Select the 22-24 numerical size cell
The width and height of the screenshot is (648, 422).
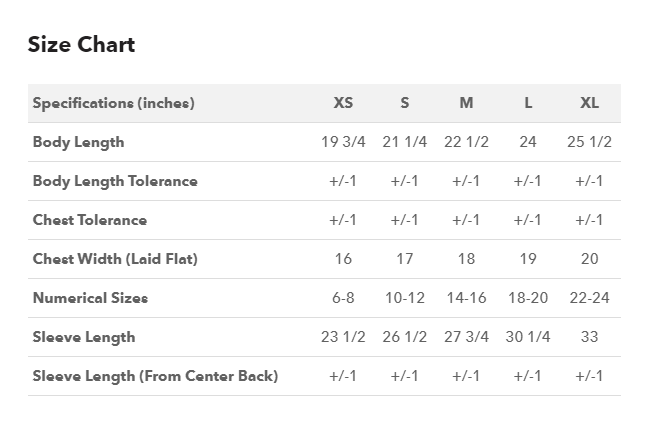pos(589,298)
